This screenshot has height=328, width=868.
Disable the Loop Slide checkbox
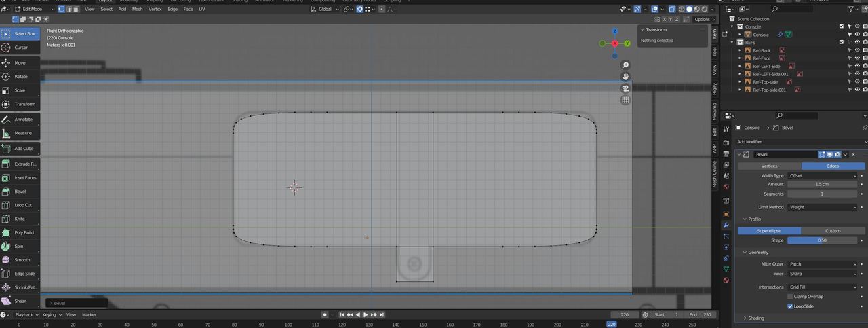click(x=790, y=306)
